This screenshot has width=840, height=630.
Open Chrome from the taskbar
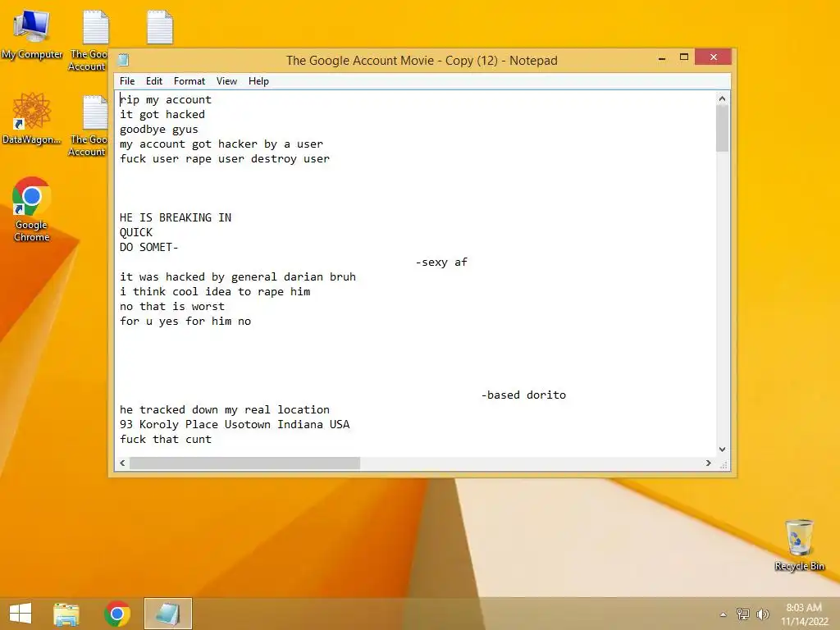tap(117, 614)
